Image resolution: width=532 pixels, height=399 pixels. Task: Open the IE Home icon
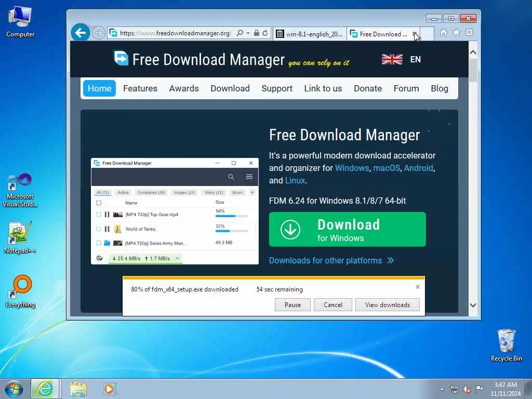444,33
